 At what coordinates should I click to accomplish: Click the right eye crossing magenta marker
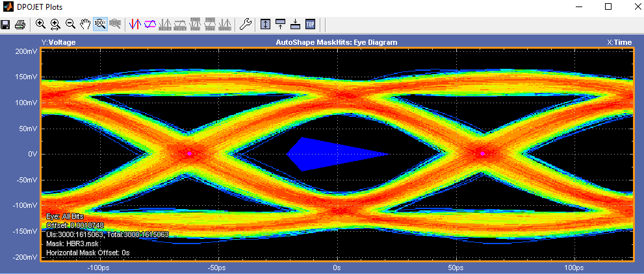[483, 154]
